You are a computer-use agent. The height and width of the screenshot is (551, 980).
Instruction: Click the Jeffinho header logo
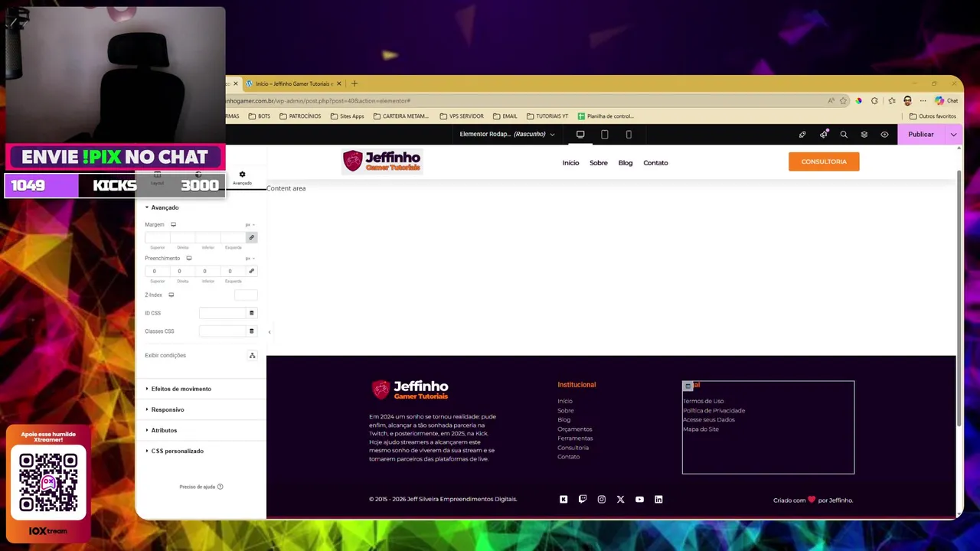[x=381, y=161]
